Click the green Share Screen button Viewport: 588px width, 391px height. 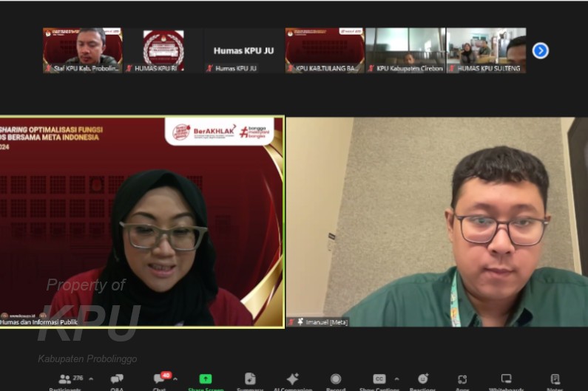click(206, 379)
